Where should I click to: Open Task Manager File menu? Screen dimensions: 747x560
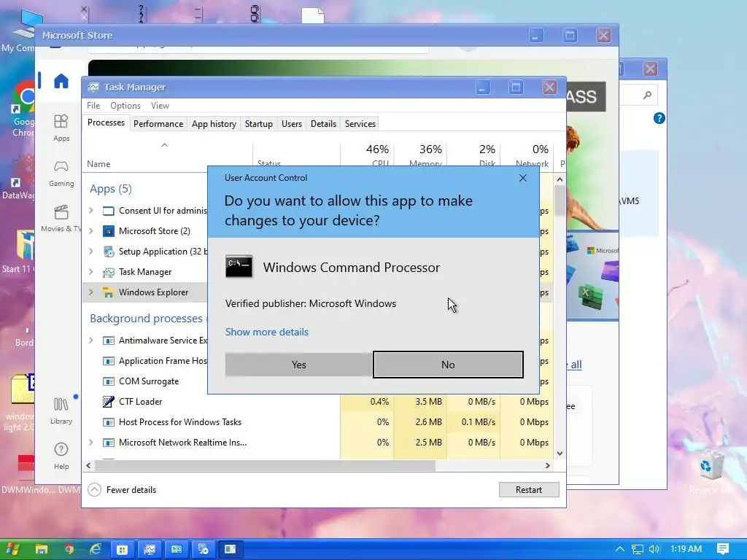click(93, 106)
